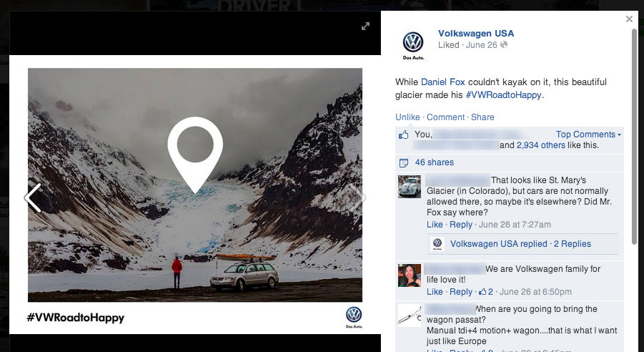This screenshot has height=352, width=644.
Task: Click the thumbs-up likes icon
Action: pos(403,135)
